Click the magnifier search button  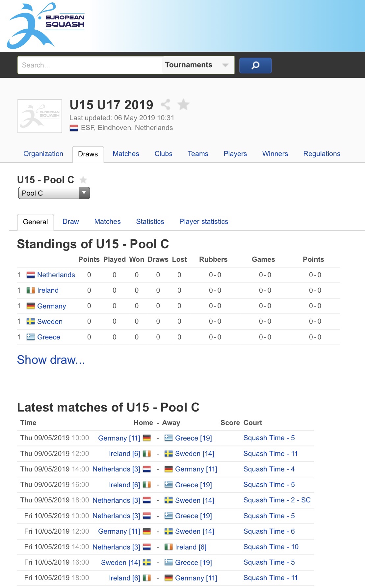pos(255,65)
